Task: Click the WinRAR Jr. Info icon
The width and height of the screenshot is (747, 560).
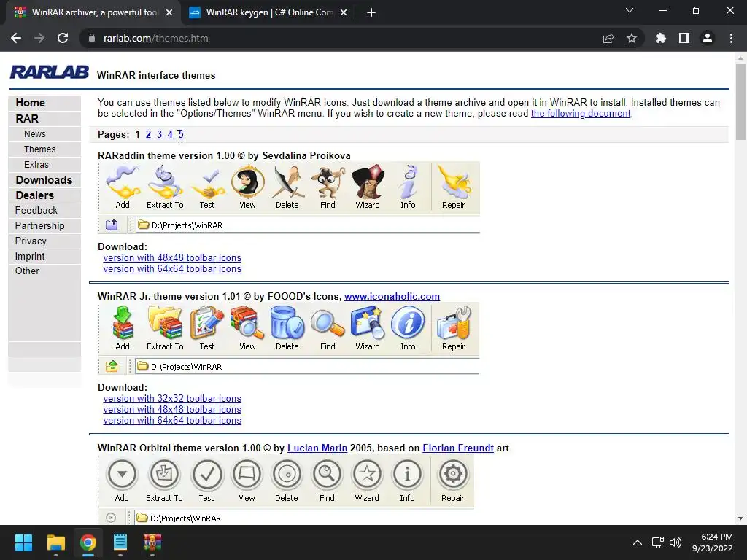Action: 408,322
